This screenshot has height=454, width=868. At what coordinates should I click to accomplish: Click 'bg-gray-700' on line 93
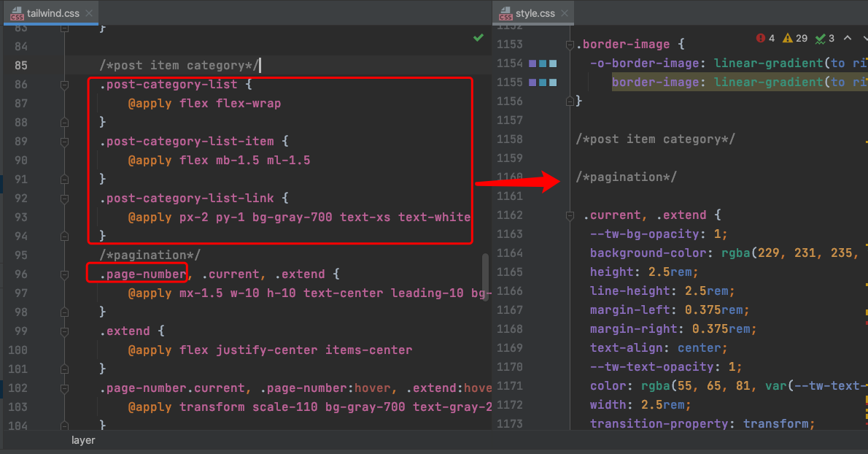coord(292,217)
